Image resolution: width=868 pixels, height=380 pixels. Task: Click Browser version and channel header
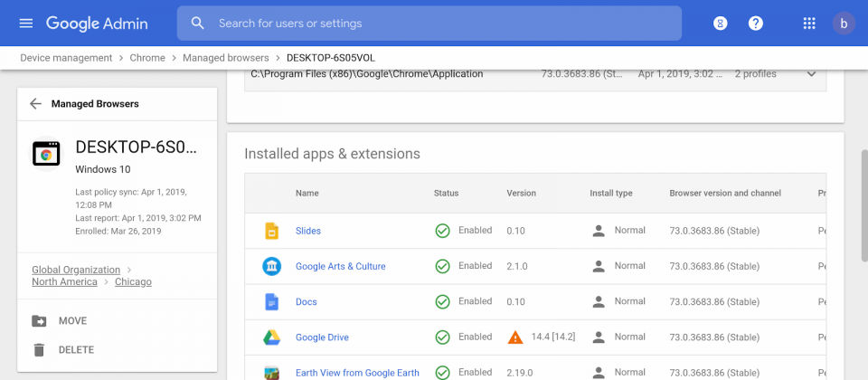pos(725,193)
